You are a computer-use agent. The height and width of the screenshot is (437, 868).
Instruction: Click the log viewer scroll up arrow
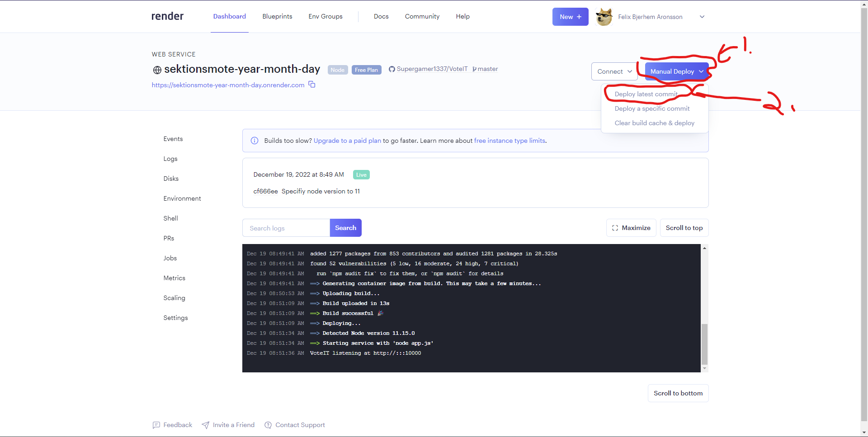[x=704, y=248]
